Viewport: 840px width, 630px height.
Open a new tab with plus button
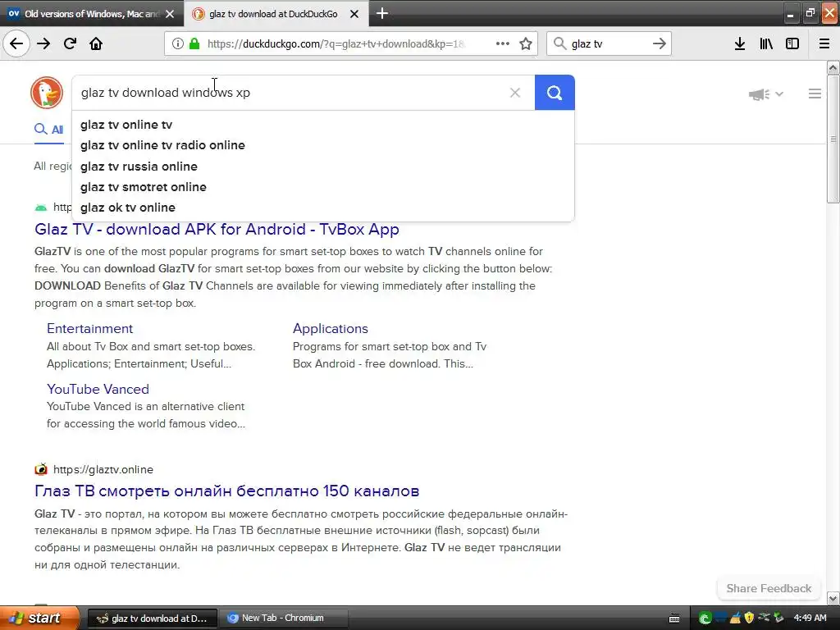click(x=382, y=13)
